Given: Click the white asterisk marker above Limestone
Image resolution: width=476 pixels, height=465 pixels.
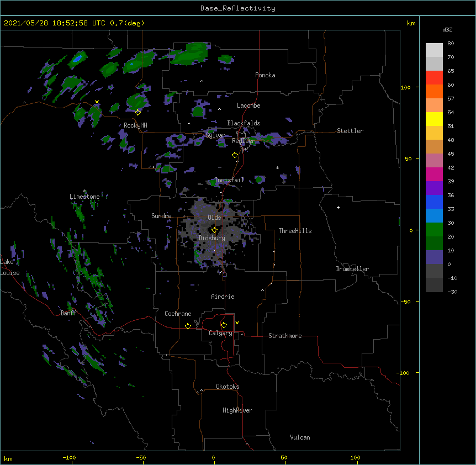Looking at the screenshot, I should (x=84, y=191).
